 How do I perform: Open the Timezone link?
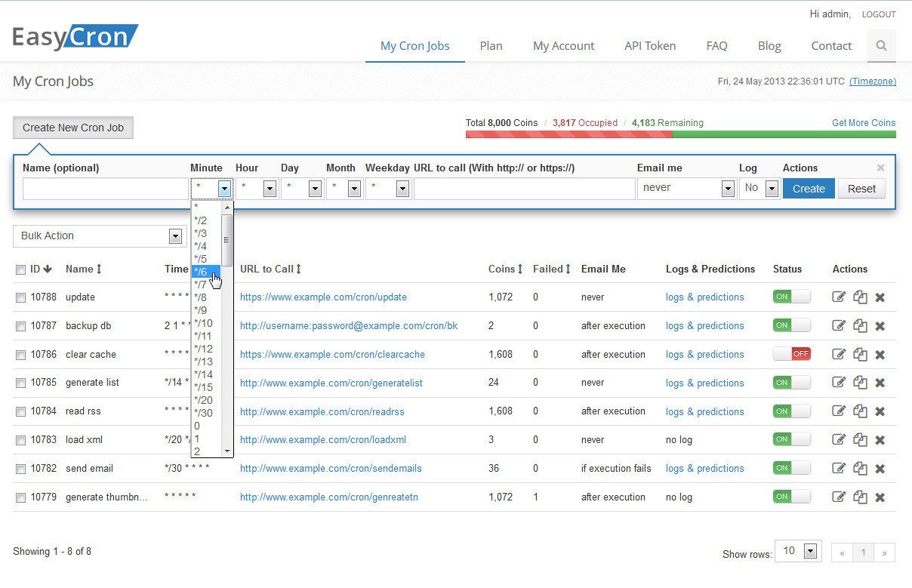pos(873,82)
